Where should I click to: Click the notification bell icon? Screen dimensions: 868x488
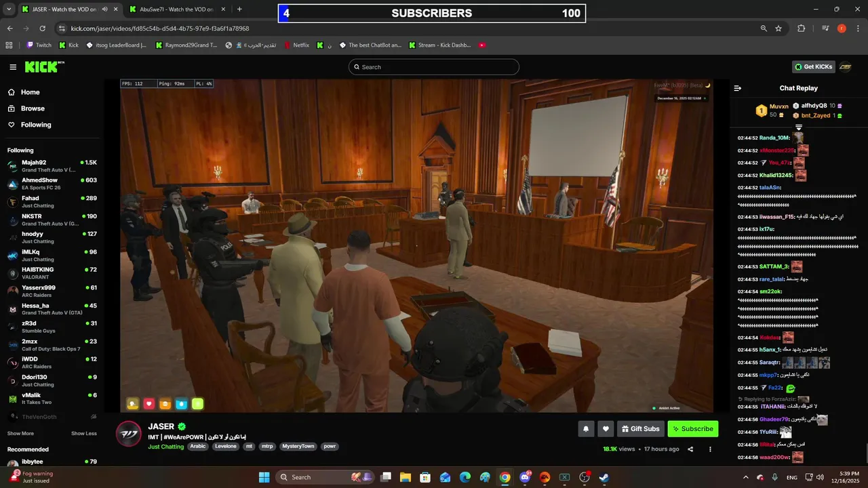pos(586,428)
